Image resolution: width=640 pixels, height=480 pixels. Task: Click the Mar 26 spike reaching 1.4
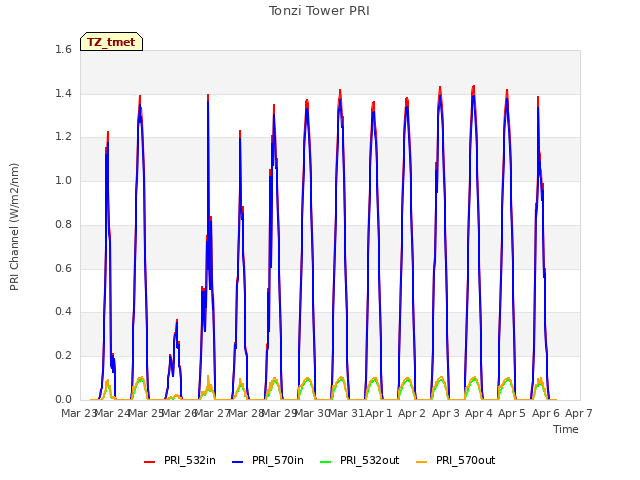208,96
